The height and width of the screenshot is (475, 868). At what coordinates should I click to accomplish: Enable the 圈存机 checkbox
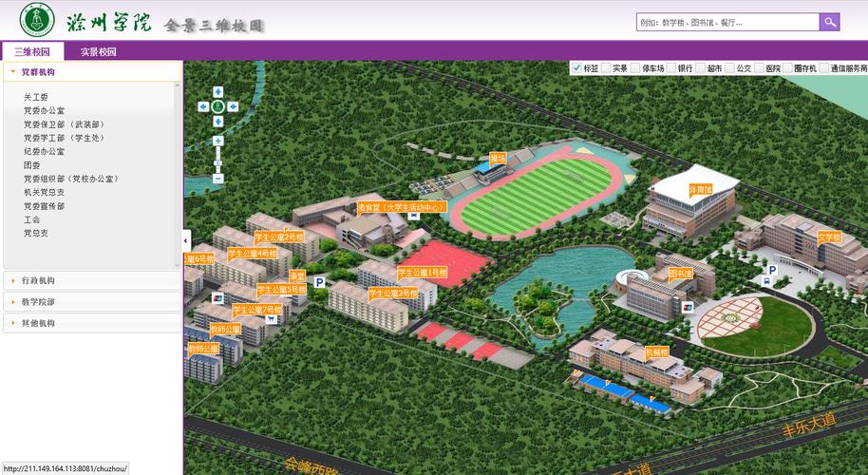pyautogui.click(x=787, y=68)
